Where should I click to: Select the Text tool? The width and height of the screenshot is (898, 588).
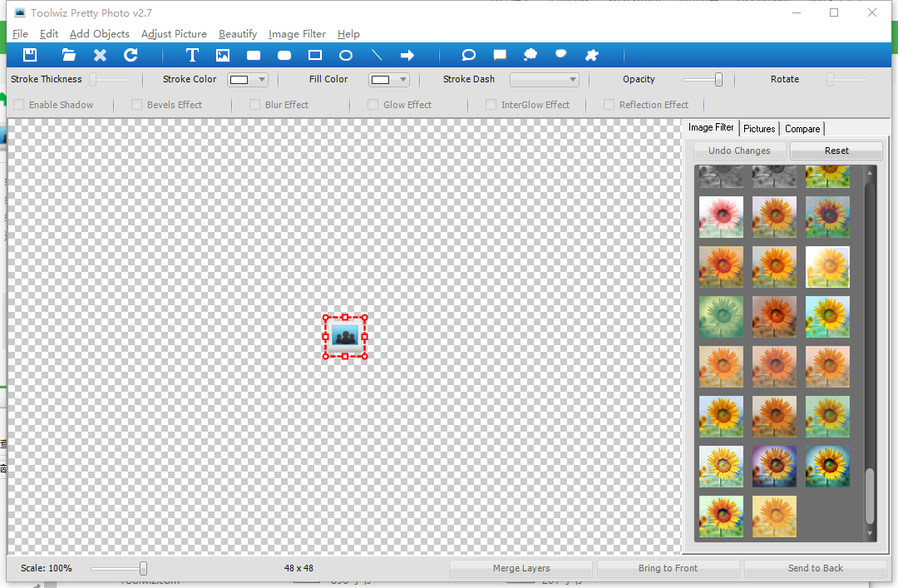[192, 55]
